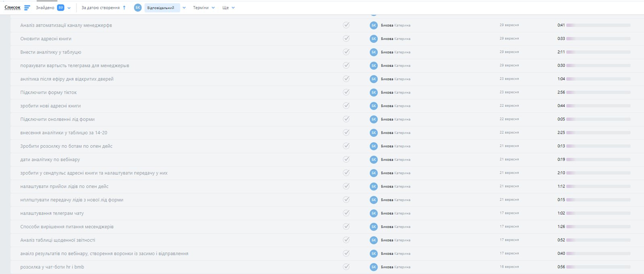Click avatar on 'Аналіз автоматизації каналу менеджерфв' row

(374, 25)
